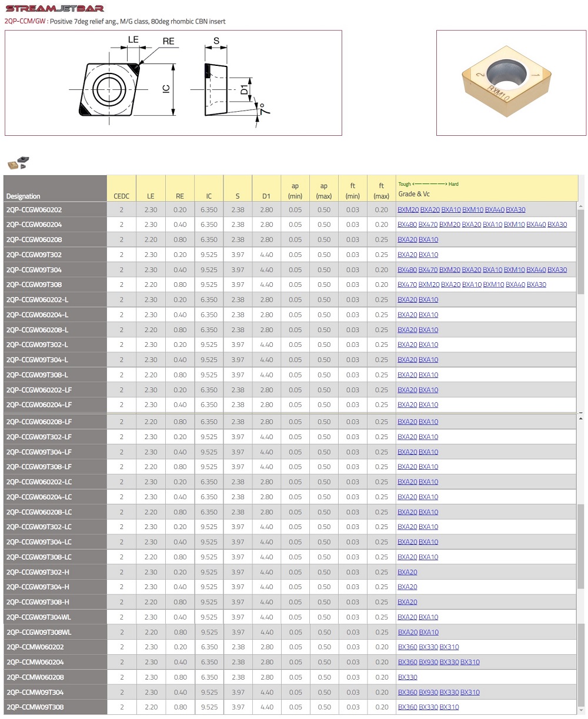Click the scroll-down arrow at the table bottom

pyautogui.click(x=581, y=711)
